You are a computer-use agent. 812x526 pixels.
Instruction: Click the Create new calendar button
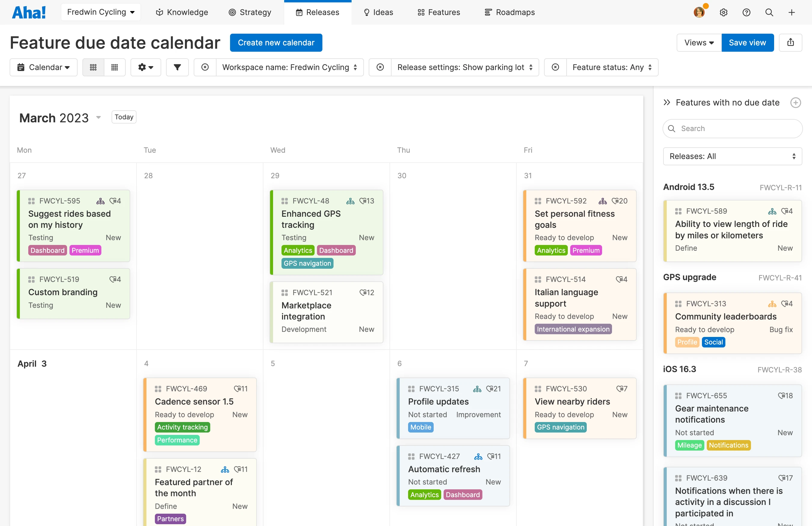click(276, 42)
